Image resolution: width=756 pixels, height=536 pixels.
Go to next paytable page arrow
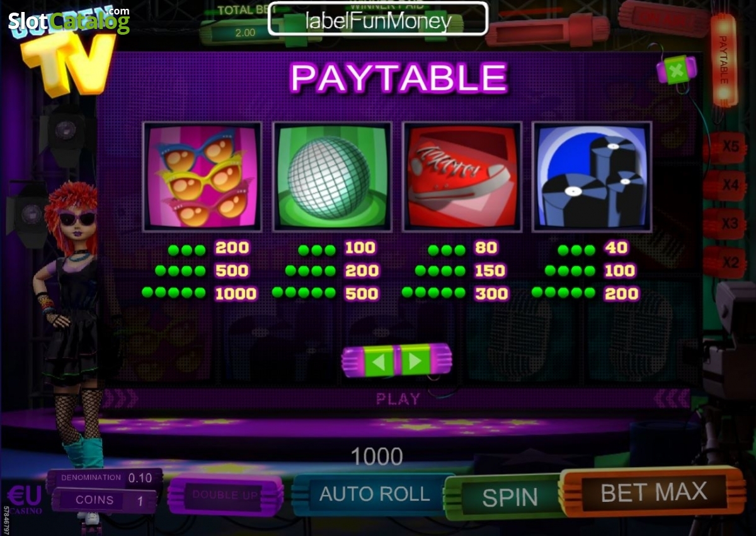click(x=414, y=361)
